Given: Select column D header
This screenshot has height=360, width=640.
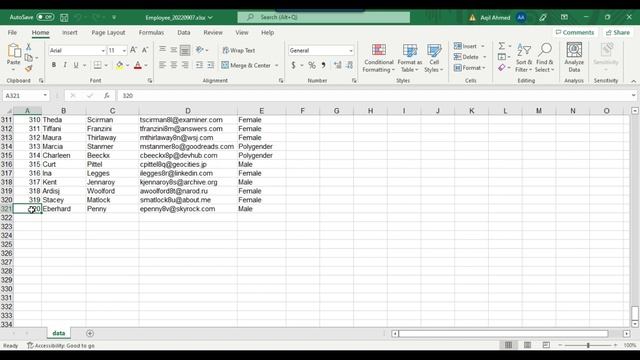Looking at the screenshot, I should click(x=188, y=111).
